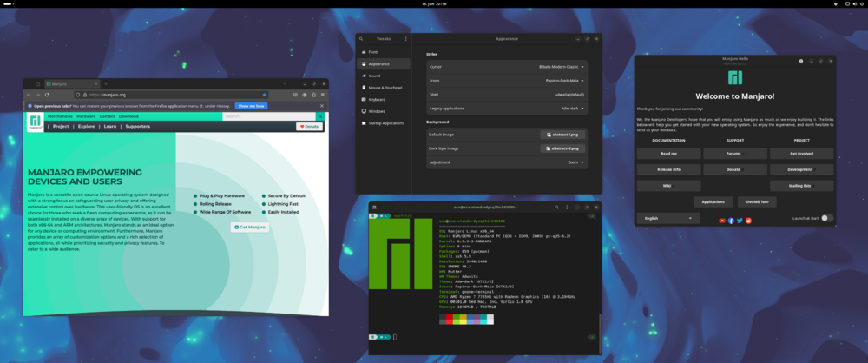Click the padlock site info icon in Firefox
Viewport: 868px width, 363px height.
pos(84,95)
